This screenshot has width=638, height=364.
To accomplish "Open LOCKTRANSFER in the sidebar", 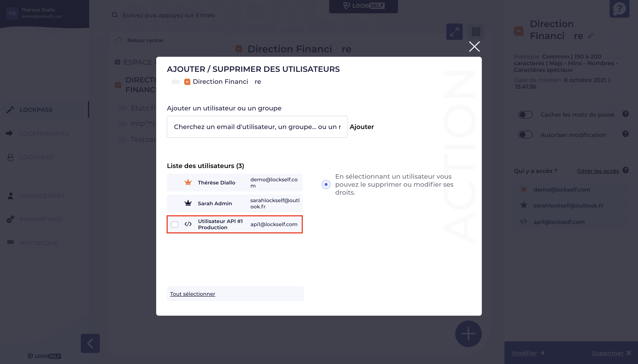I will pos(44,133).
